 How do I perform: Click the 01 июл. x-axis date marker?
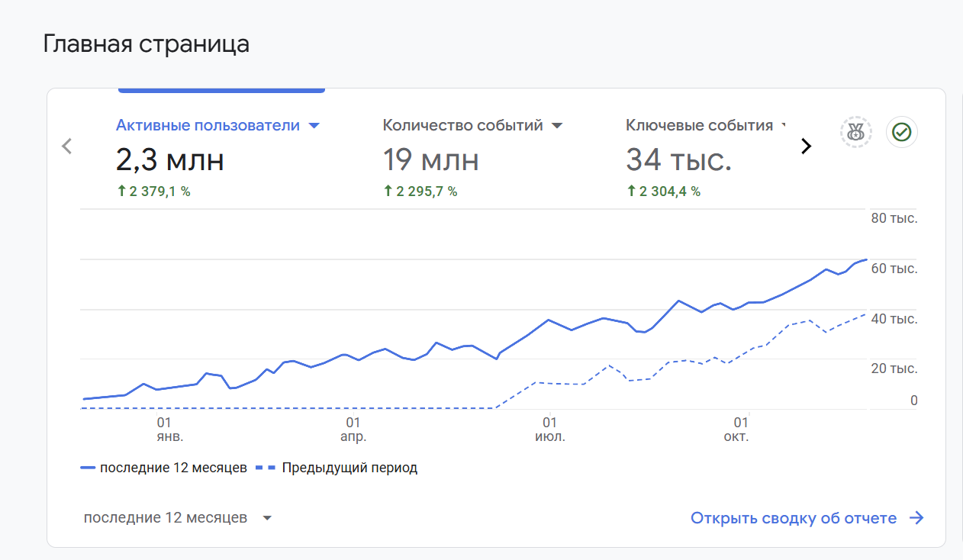549,430
